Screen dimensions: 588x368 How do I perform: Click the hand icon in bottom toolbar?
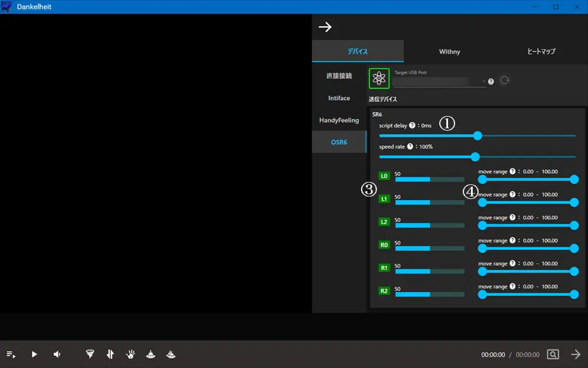pos(131,354)
